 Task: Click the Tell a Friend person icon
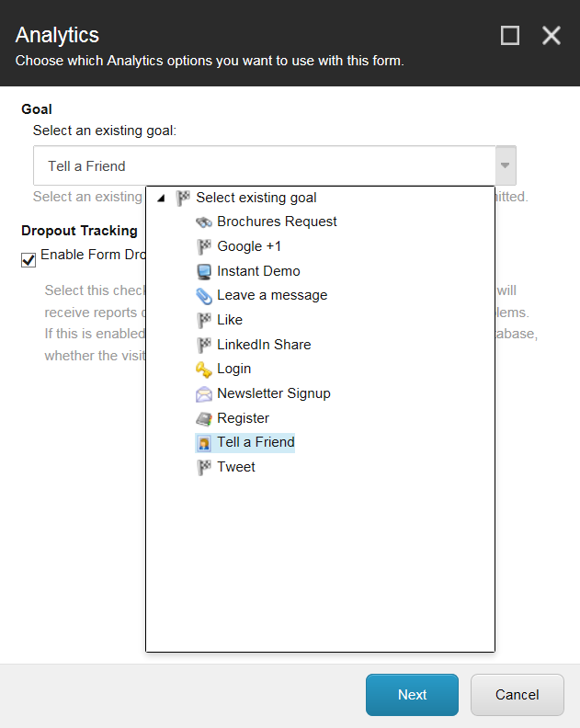tap(204, 443)
